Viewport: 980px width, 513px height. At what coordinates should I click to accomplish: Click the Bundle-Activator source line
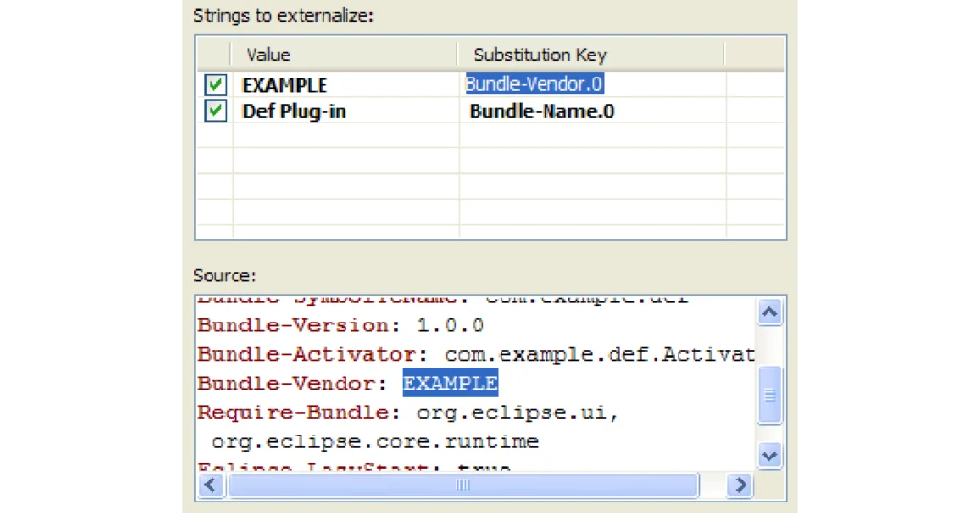[477, 355]
